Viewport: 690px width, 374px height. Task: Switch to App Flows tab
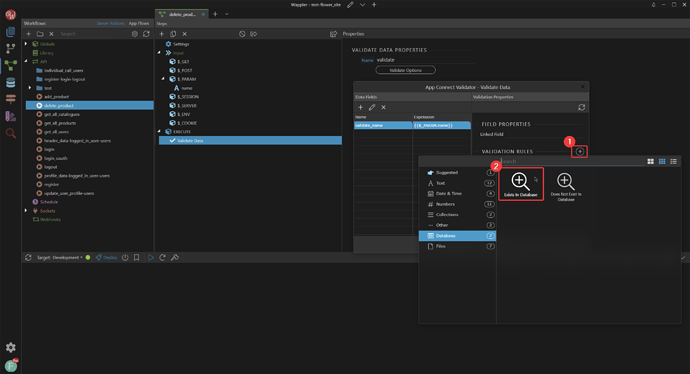(139, 23)
